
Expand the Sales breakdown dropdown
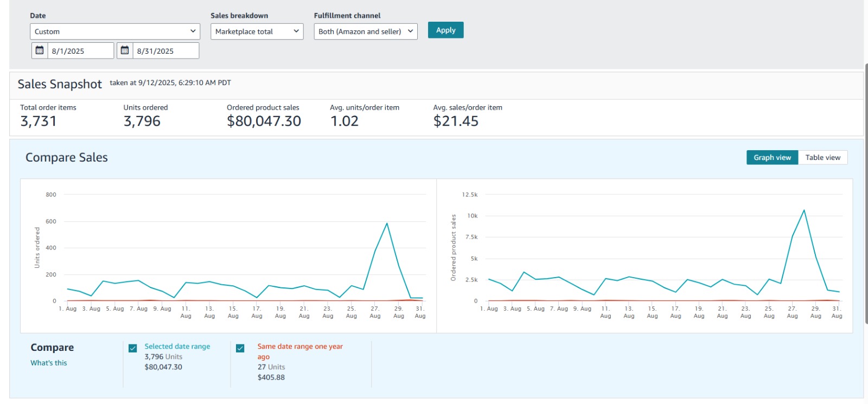[257, 31]
